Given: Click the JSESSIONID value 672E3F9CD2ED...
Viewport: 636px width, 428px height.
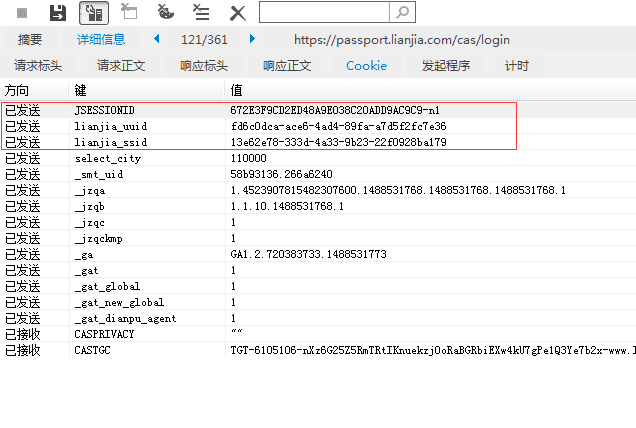Looking at the screenshot, I should (x=335, y=110).
